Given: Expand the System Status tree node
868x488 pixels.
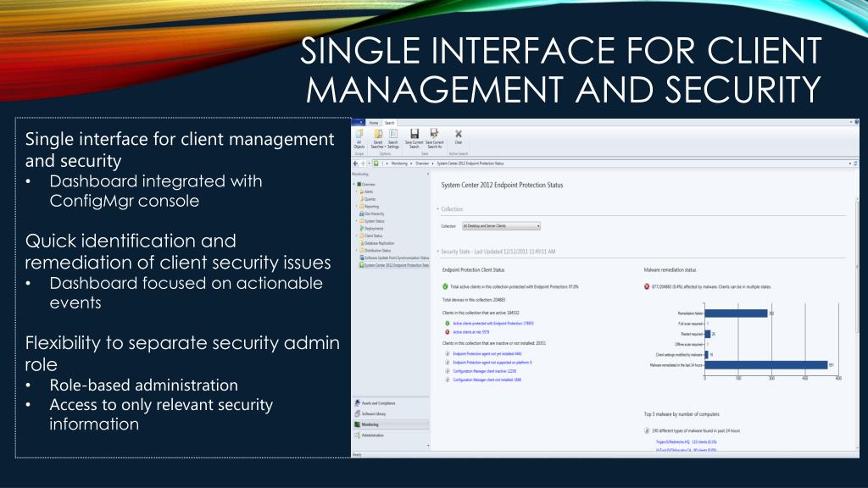Looking at the screenshot, I should tap(357, 221).
